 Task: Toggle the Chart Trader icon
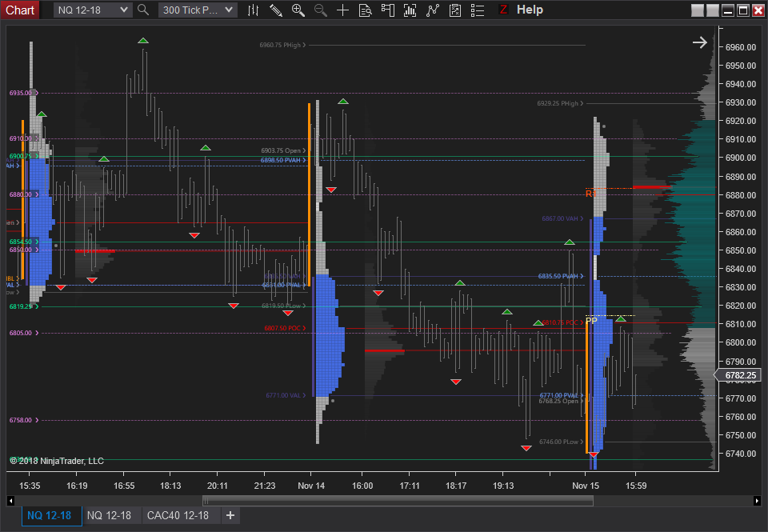pos(388,10)
